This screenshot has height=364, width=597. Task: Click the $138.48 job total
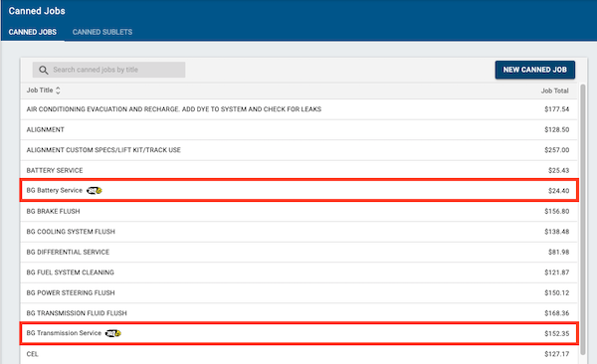(x=556, y=232)
